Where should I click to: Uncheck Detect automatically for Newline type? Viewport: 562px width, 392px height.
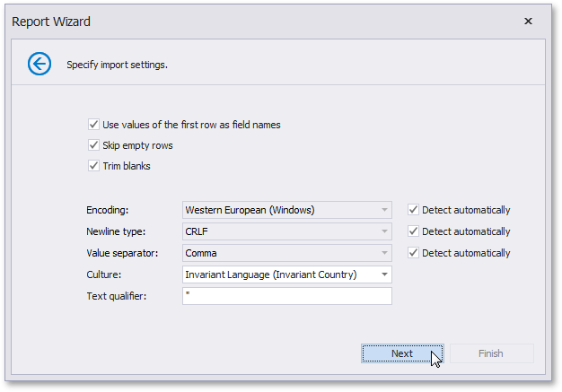[413, 231]
